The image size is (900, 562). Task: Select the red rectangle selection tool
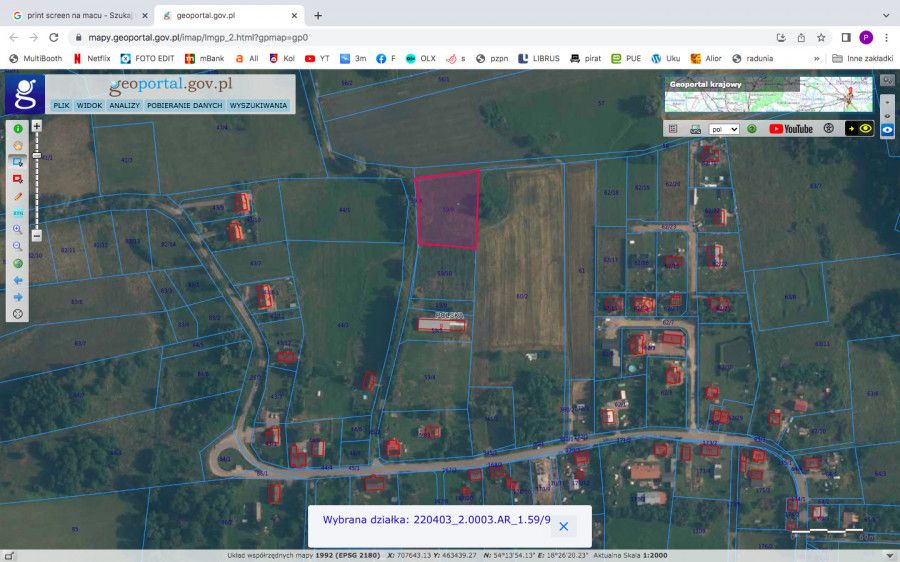(18, 179)
